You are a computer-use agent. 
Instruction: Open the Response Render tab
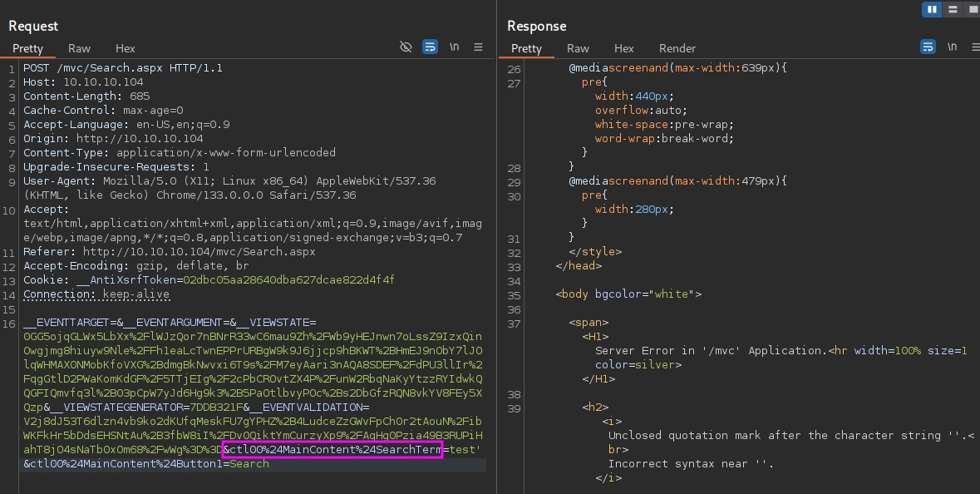677,48
